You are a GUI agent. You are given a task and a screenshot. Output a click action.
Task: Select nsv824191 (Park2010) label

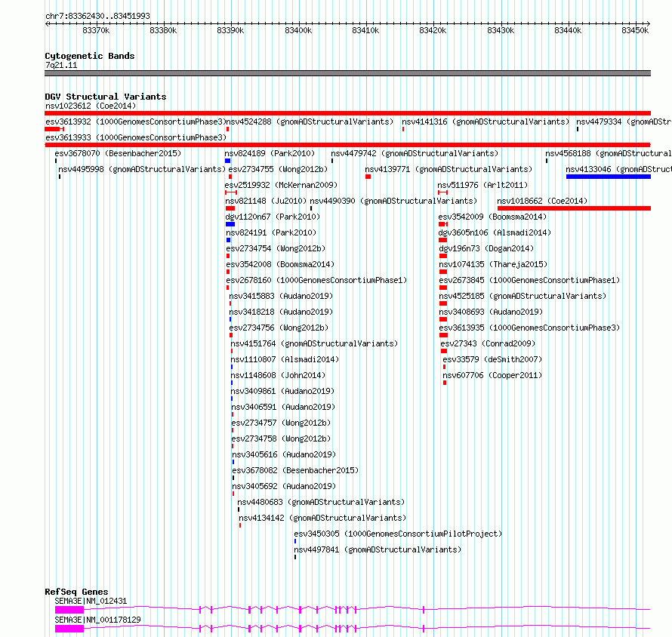[271, 232]
